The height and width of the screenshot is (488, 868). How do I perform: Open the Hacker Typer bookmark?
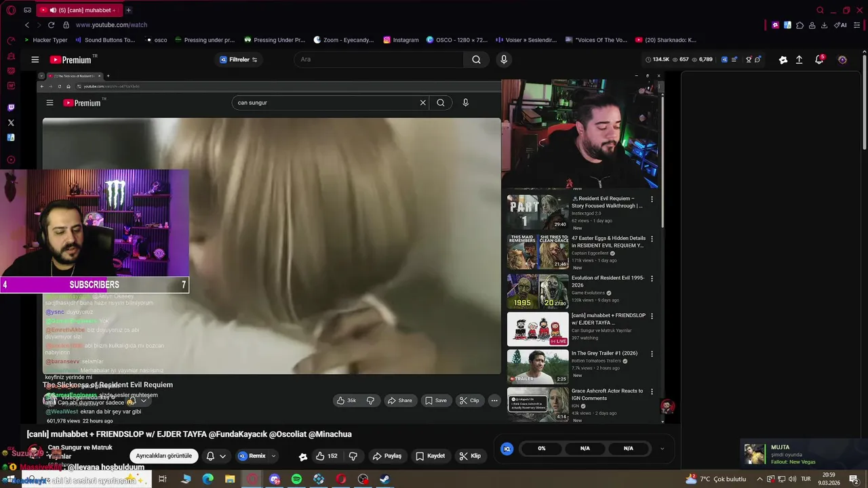tap(45, 40)
